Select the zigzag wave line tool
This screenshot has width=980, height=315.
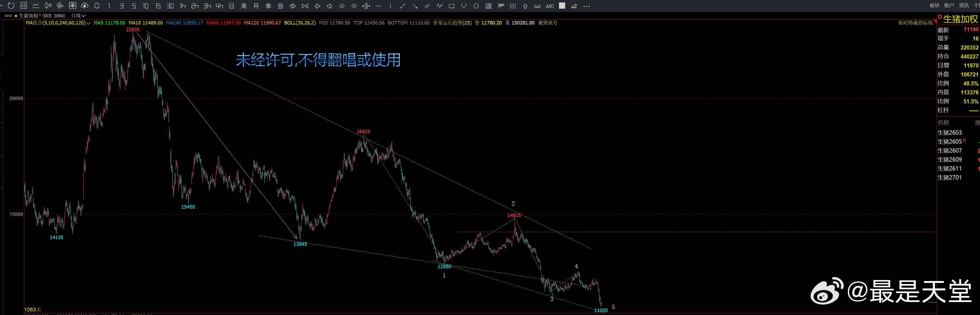pos(439,6)
